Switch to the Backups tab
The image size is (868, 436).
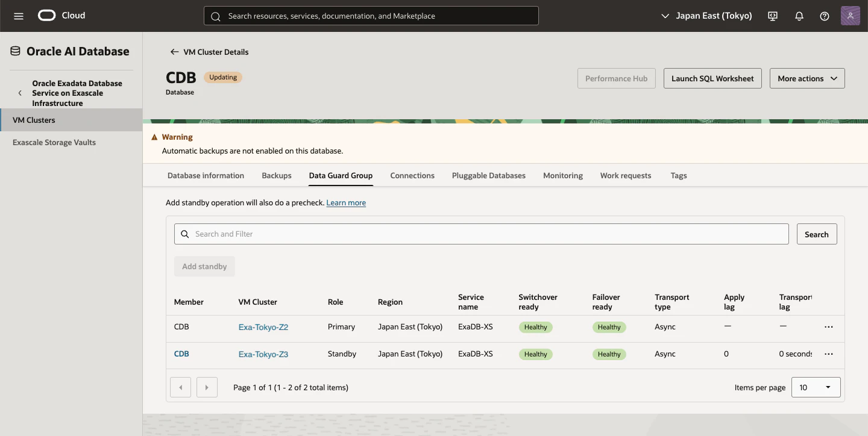coord(277,176)
